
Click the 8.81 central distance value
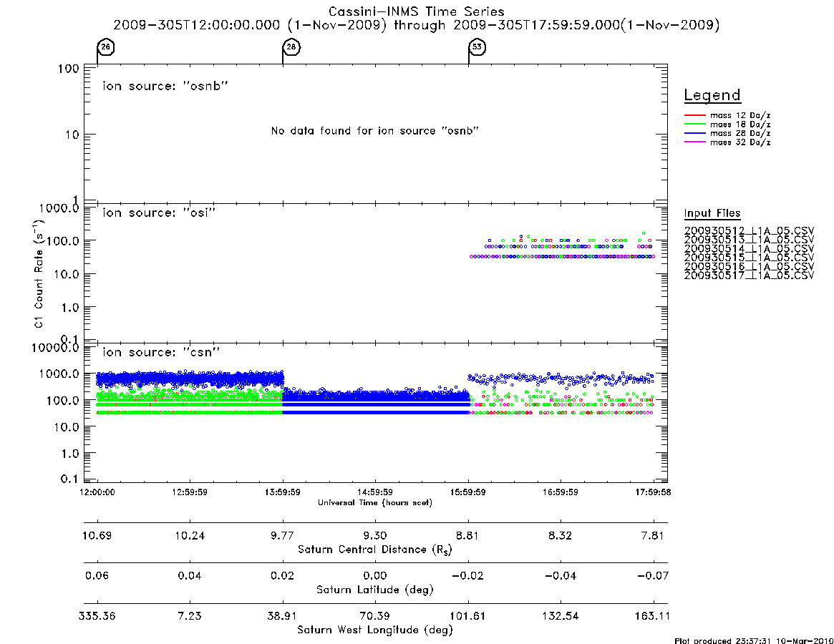click(467, 535)
